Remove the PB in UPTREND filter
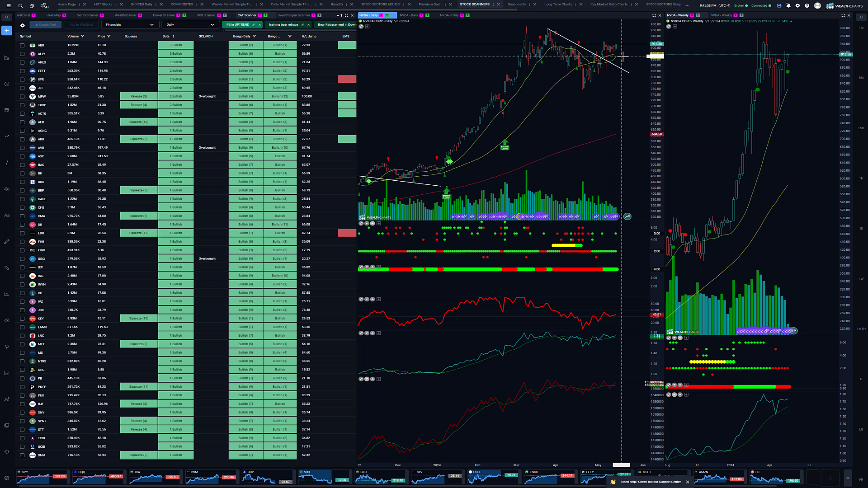The height and width of the screenshot is (488, 868). (259, 25)
